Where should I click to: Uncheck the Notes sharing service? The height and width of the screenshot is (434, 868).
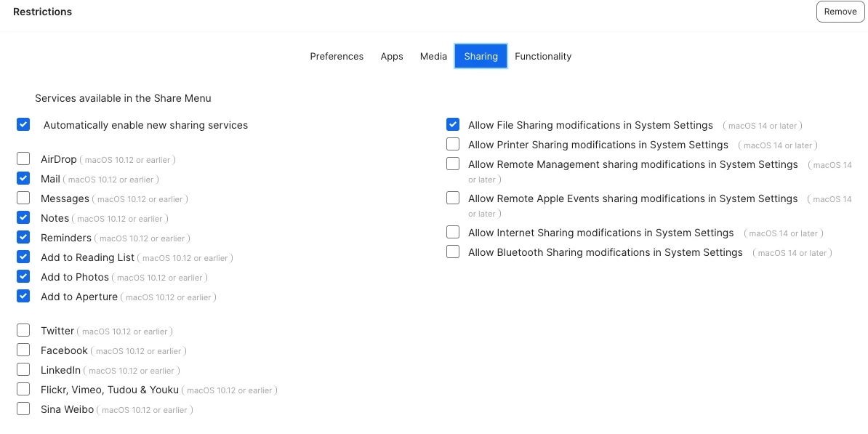[23, 218]
